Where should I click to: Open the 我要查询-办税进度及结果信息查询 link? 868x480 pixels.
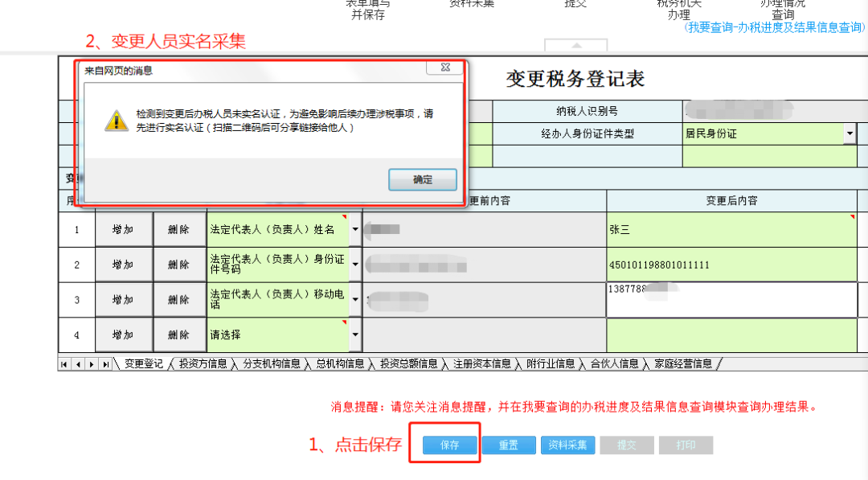[775, 27]
